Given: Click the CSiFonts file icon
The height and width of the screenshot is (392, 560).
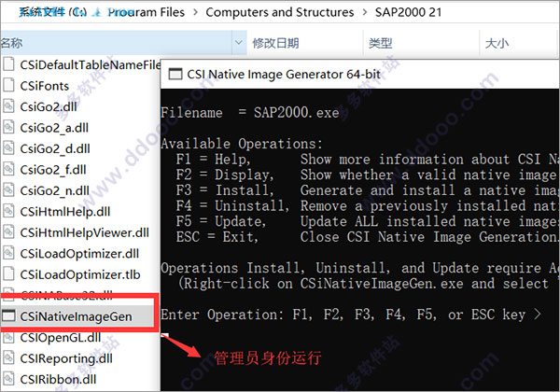Looking at the screenshot, I should pyautogui.click(x=8, y=86).
